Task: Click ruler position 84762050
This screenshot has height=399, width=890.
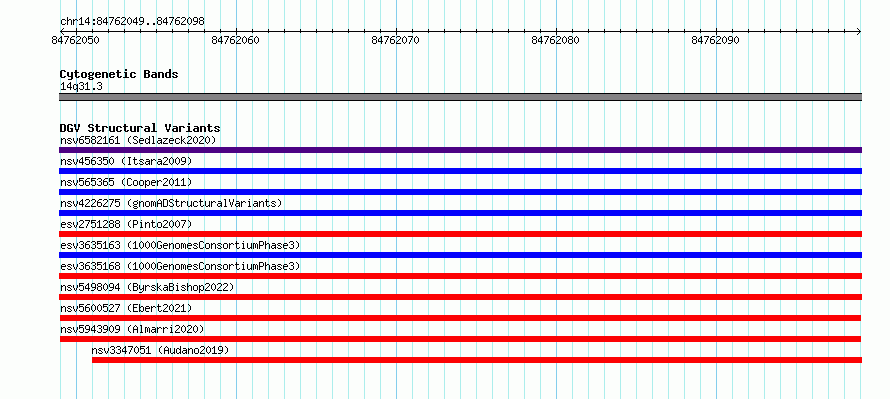Action: coord(75,40)
